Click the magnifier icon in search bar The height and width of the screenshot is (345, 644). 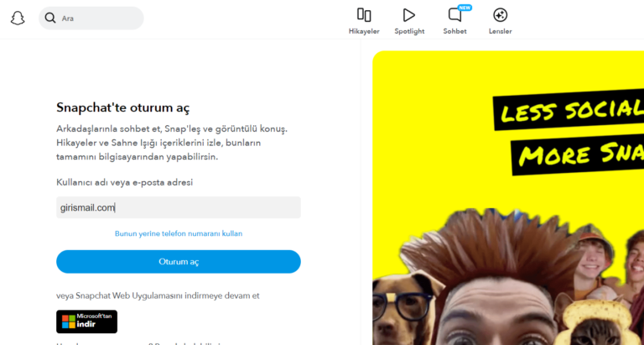51,18
